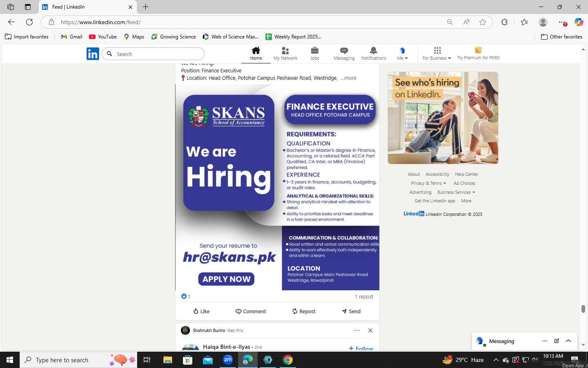The height and width of the screenshot is (368, 588).
Task: View Notifications bell
Action: pyautogui.click(x=374, y=54)
